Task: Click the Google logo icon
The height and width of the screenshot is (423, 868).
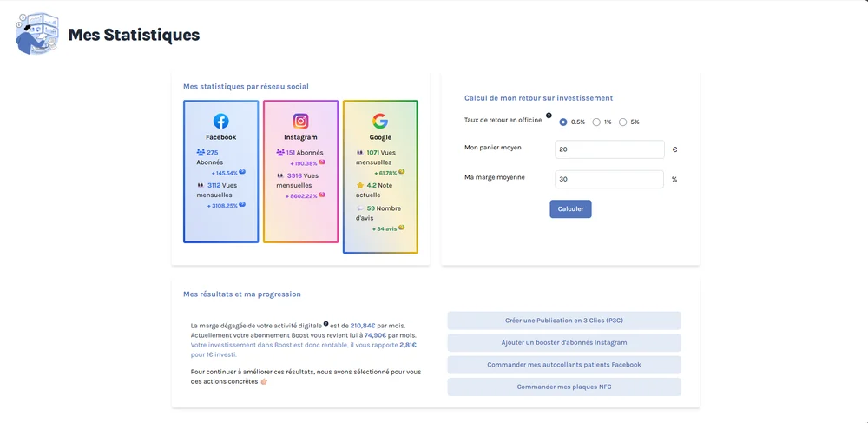Action: 380,122
